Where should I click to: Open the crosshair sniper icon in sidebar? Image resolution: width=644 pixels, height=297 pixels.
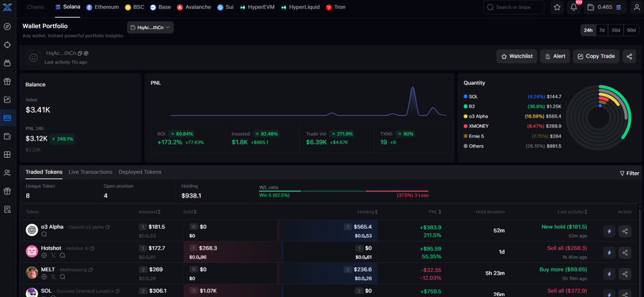[x=7, y=45]
